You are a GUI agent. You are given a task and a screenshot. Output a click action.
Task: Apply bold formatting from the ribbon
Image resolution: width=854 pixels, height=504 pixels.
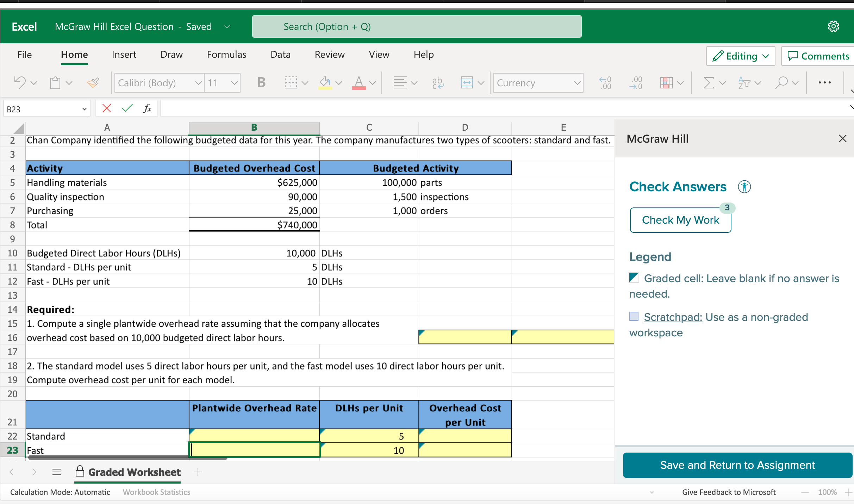pyautogui.click(x=261, y=82)
